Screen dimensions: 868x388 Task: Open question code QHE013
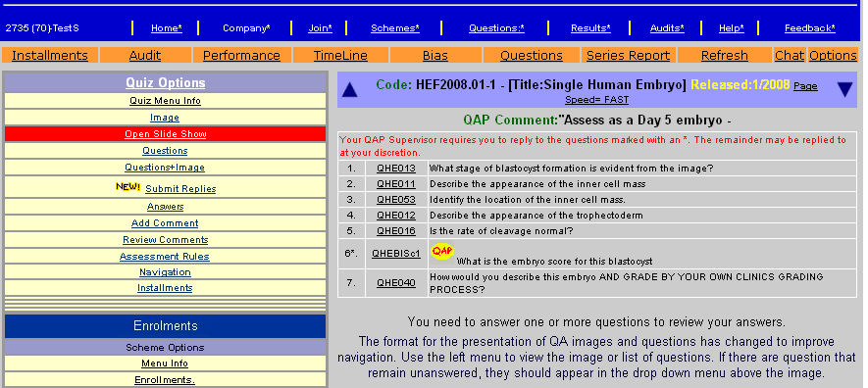[x=396, y=169]
